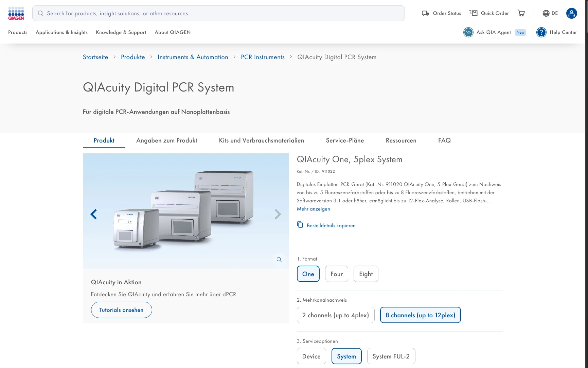Select the Four format option

pyautogui.click(x=337, y=274)
